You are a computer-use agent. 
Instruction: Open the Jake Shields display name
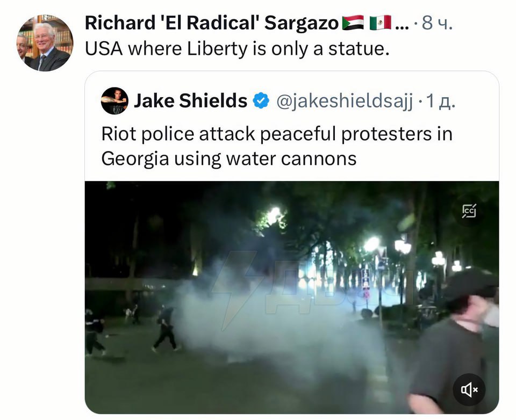[190, 100]
